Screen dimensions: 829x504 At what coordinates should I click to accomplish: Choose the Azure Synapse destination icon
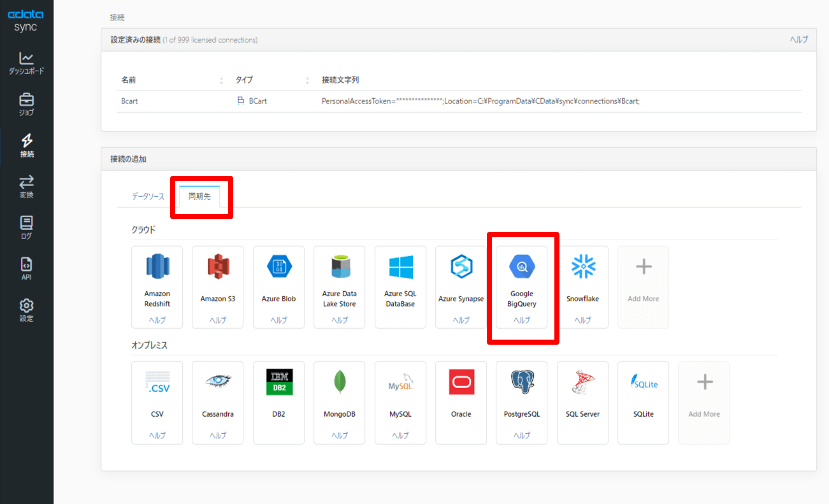coord(461,266)
